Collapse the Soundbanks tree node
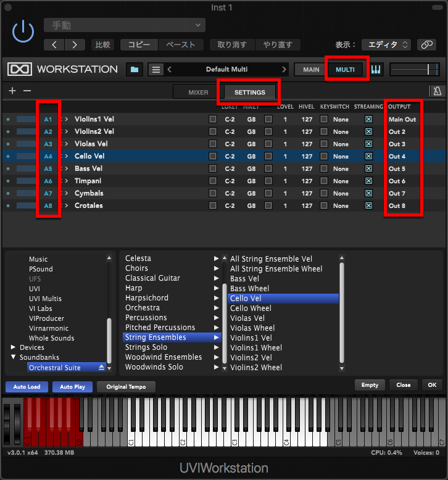Viewport: 448px width, 480px height. [13, 357]
